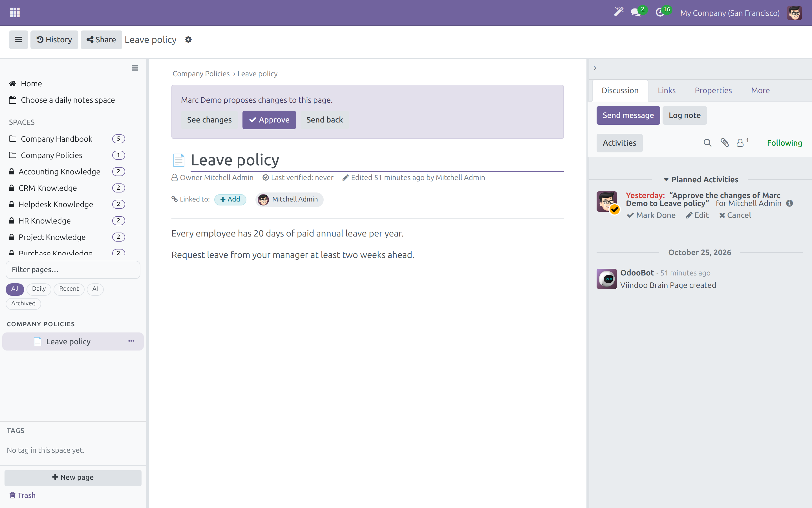Open the three-dots menu on Leave policy page
This screenshot has width=812, height=508.
click(x=131, y=341)
